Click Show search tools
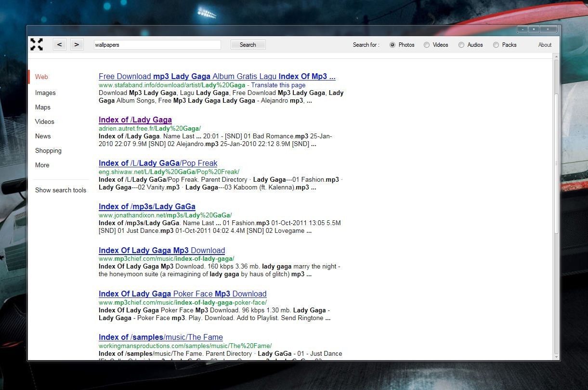 (61, 190)
